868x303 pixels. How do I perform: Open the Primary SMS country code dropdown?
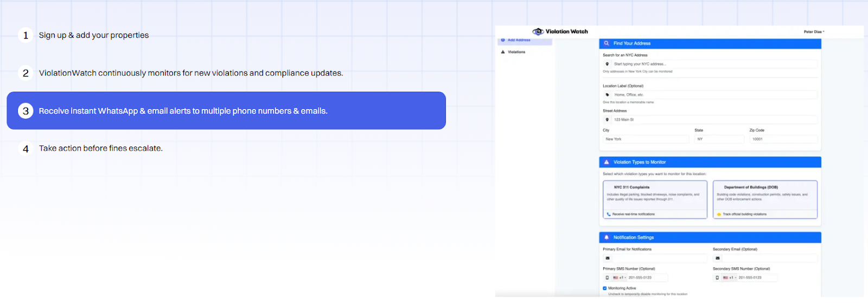coord(620,278)
